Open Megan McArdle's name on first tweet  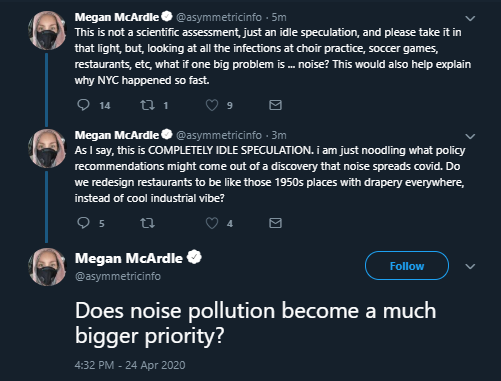(117, 17)
